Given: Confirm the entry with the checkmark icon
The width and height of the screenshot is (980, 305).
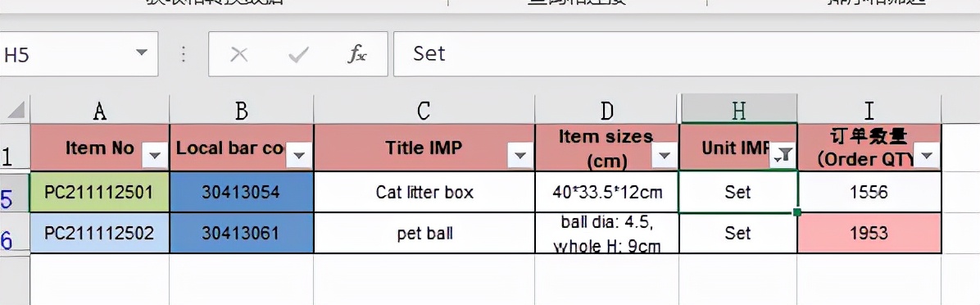Looking at the screenshot, I should point(298,55).
